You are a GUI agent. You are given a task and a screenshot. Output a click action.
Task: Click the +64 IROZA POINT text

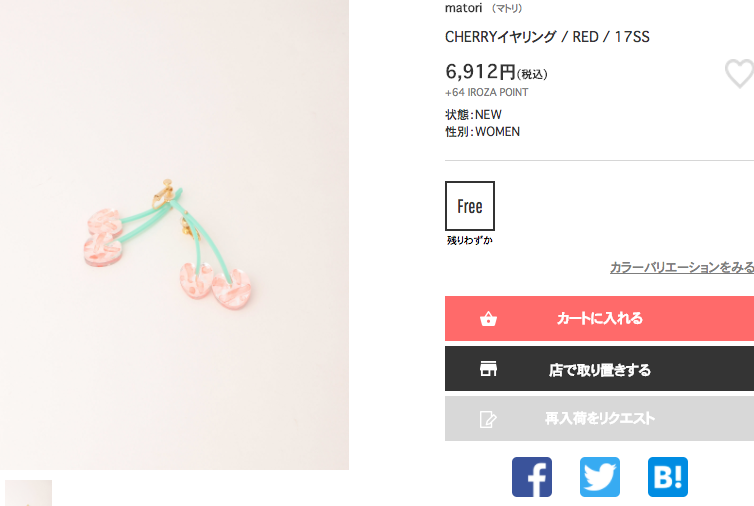point(487,92)
